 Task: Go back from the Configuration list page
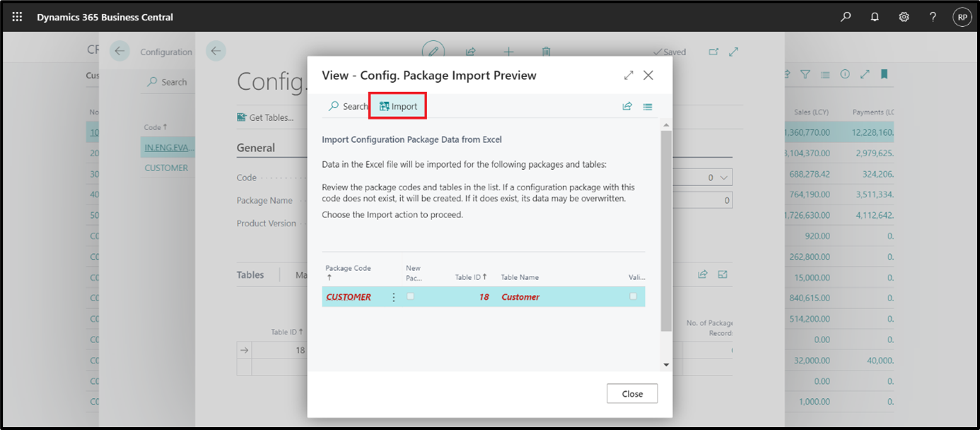pos(119,51)
